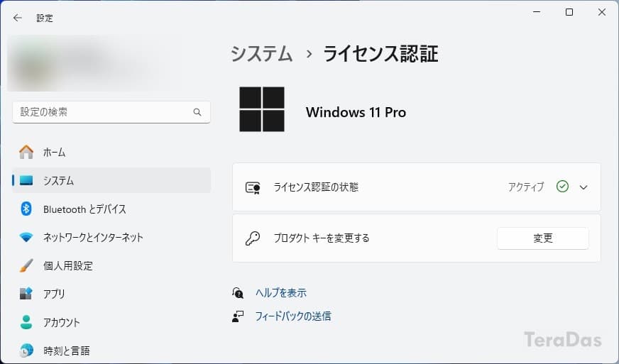Open ネットワークとインターネット settings
The width and height of the screenshot is (619, 364).
tap(111, 237)
